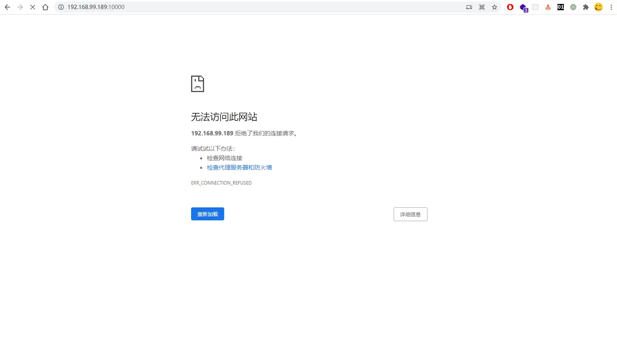Open the Extensions puzzle piece menu
Image resolution: width=617 pixels, height=364 pixels.
(586, 7)
